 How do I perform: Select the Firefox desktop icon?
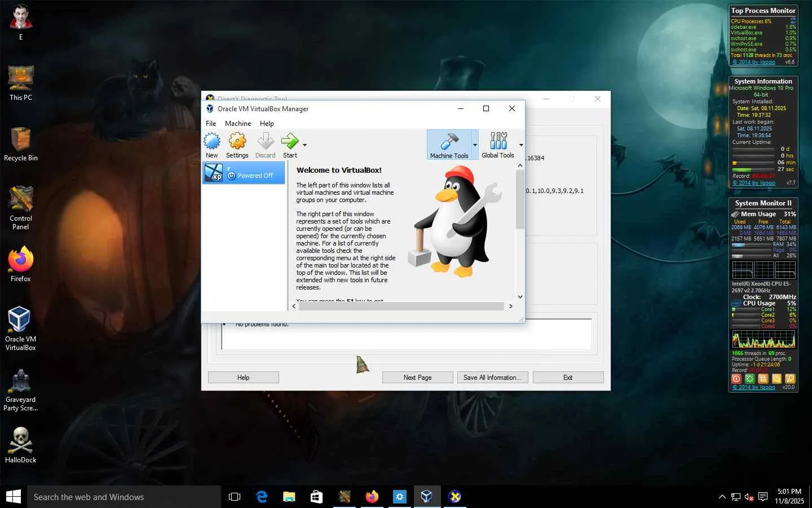pyautogui.click(x=21, y=264)
